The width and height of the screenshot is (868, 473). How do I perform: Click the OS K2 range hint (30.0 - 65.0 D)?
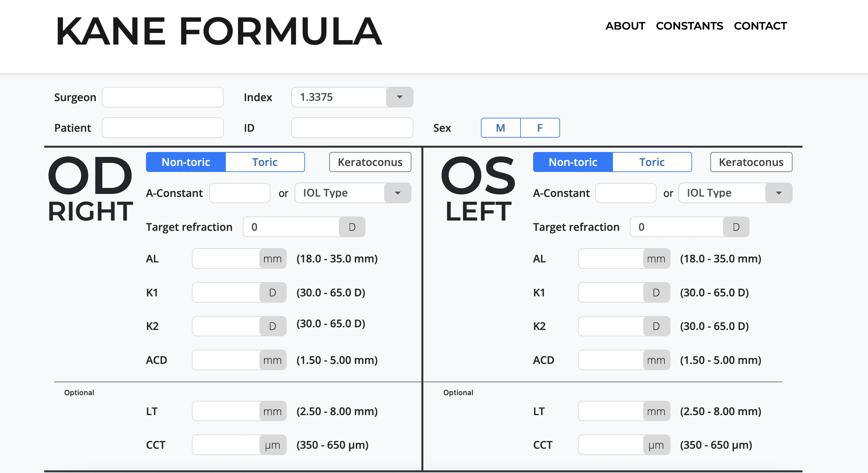(714, 326)
